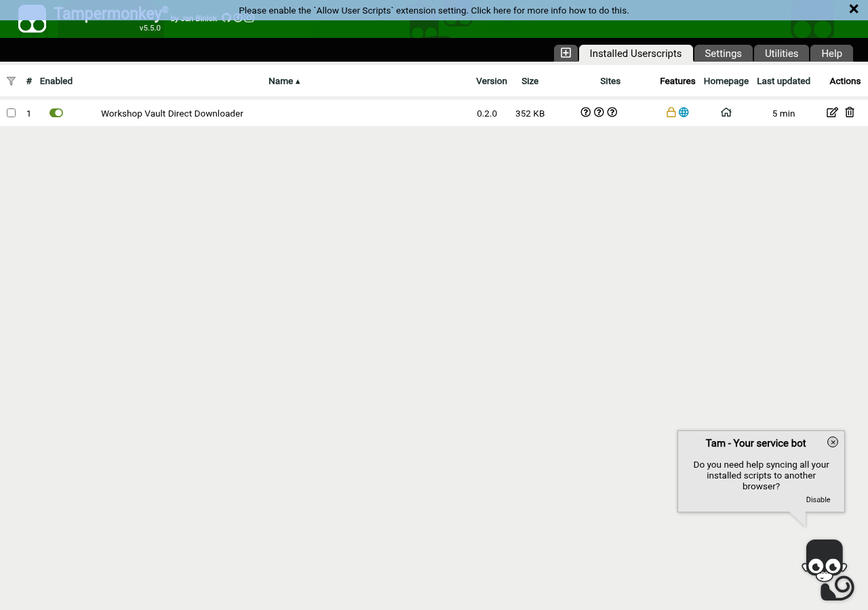Click the orange padlock feature icon
Screen dimensions: 868x610
click(x=671, y=113)
